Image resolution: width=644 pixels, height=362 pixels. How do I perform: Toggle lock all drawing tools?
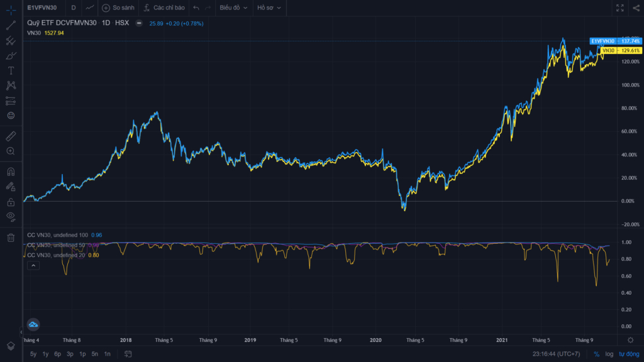tap(11, 202)
